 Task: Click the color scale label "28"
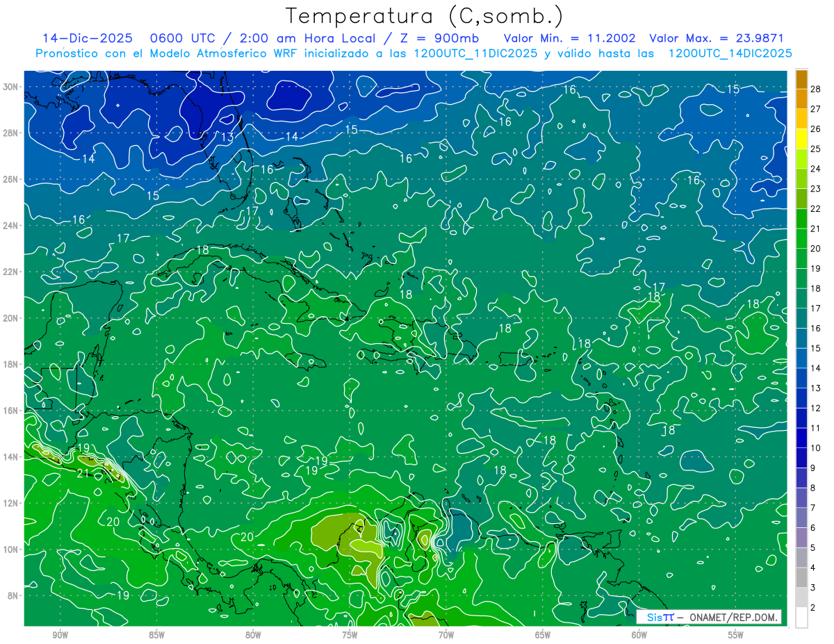pyautogui.click(x=816, y=89)
